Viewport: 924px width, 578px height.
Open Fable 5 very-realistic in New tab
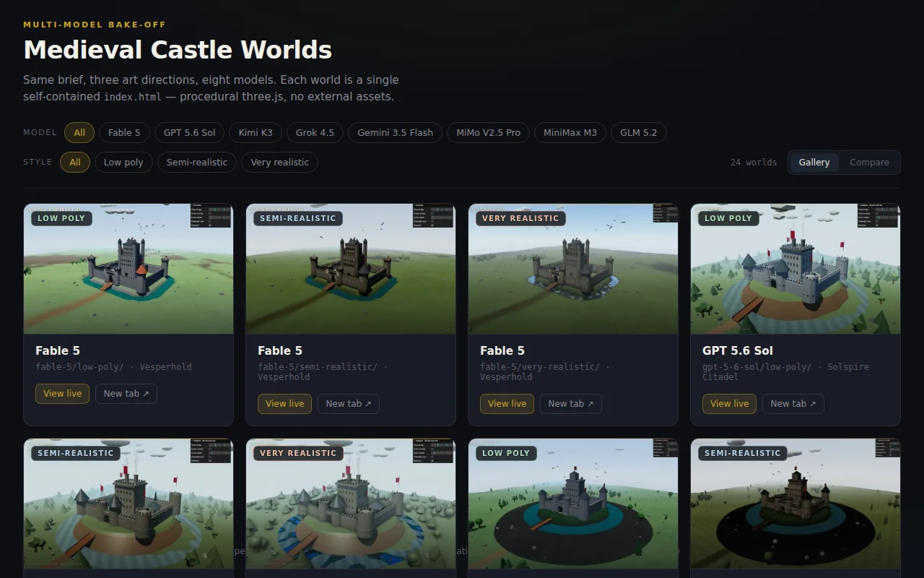pyautogui.click(x=571, y=404)
